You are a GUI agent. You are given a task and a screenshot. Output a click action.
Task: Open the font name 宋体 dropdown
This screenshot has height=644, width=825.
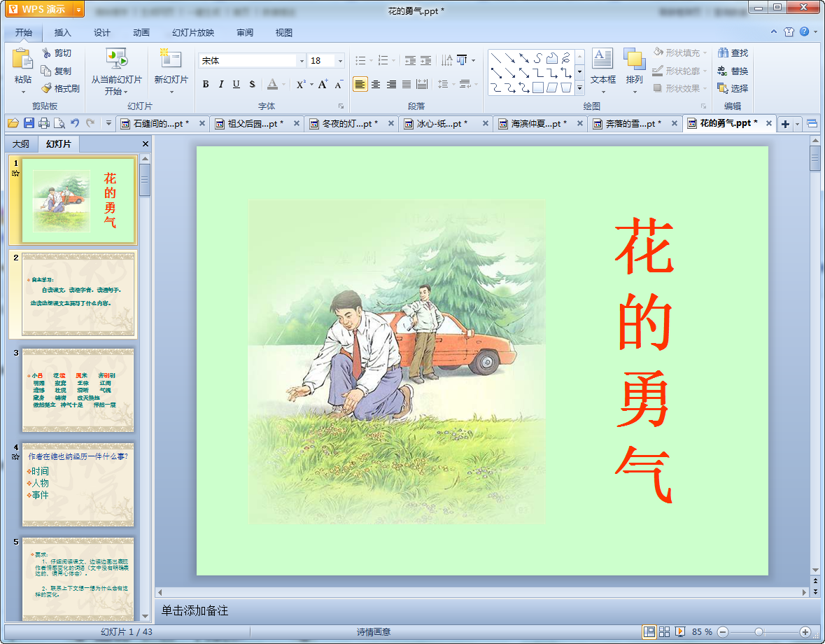tap(302, 61)
